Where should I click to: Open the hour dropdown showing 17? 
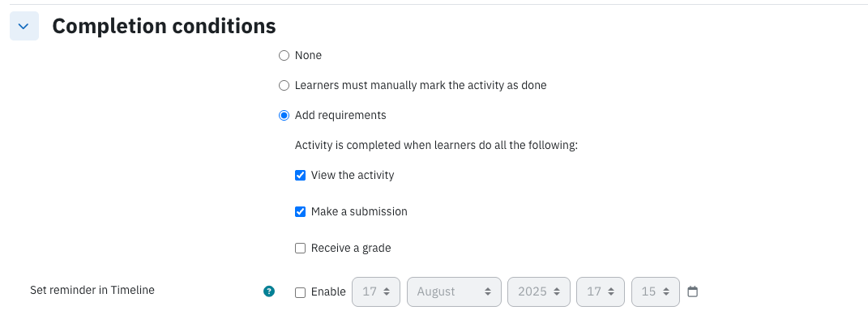coord(600,291)
